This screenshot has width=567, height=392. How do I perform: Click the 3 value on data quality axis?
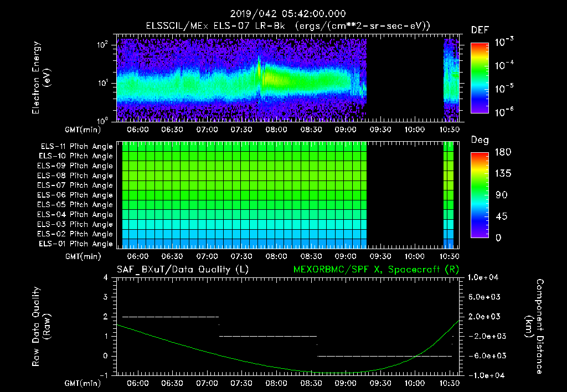(105, 297)
